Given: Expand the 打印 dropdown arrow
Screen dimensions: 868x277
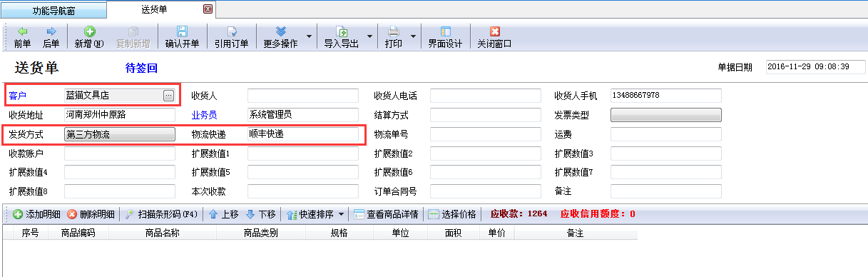Looking at the screenshot, I should tap(413, 36).
